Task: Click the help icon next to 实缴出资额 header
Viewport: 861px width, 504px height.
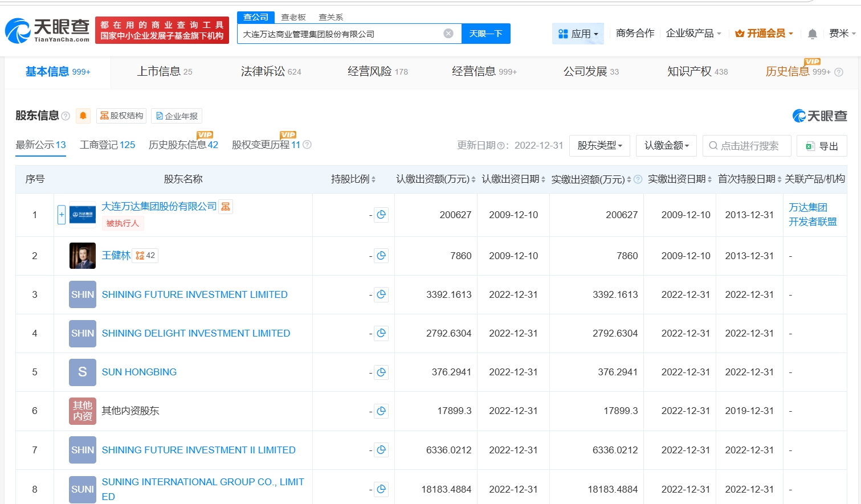Action: pyautogui.click(x=638, y=179)
